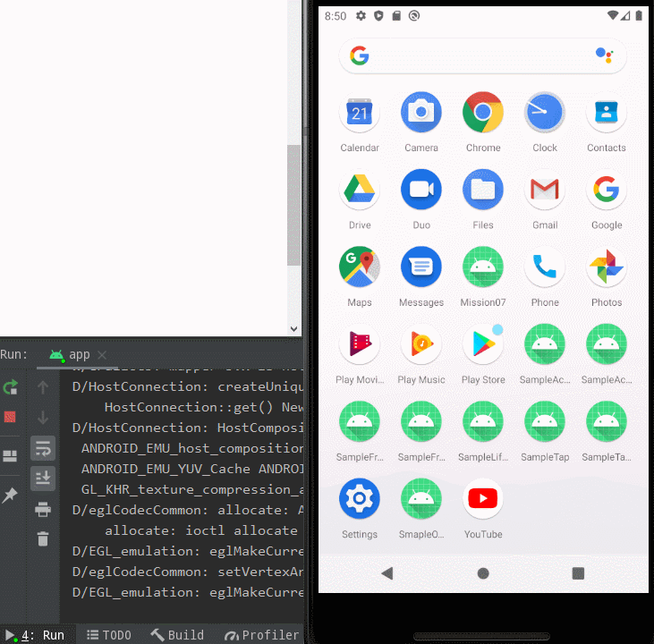
Task: Close the app run tab
Action: [102, 354]
